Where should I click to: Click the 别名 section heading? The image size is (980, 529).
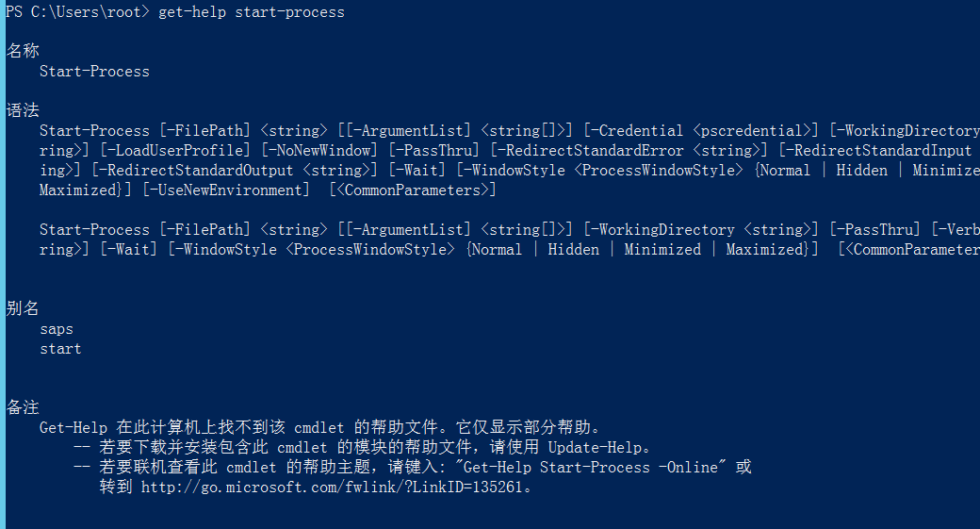tap(24, 308)
